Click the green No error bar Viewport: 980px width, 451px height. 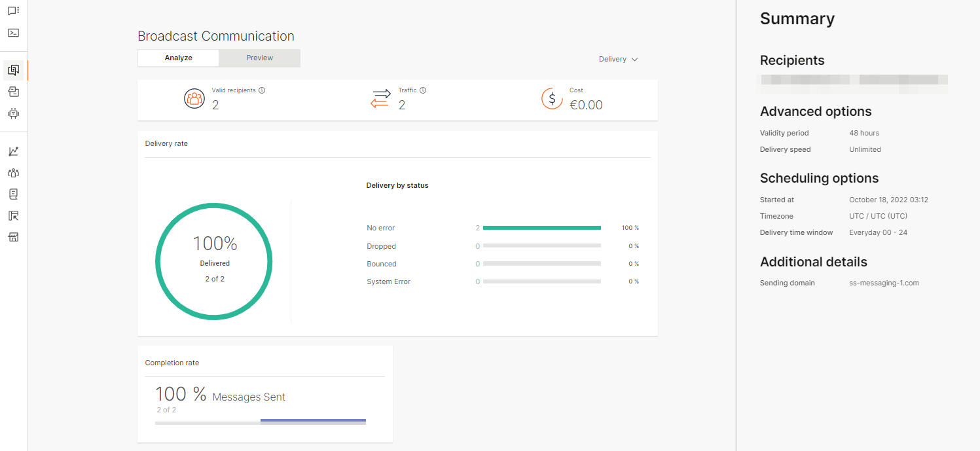(541, 228)
